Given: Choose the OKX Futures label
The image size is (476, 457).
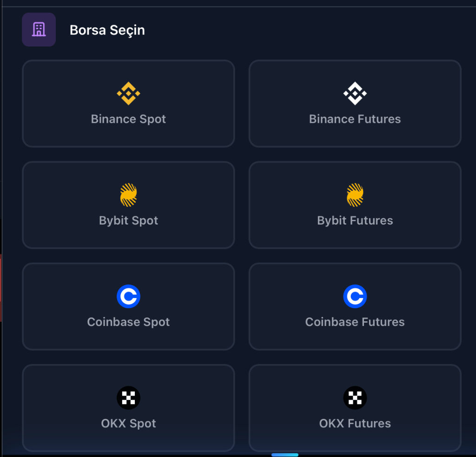Looking at the screenshot, I should [355, 424].
